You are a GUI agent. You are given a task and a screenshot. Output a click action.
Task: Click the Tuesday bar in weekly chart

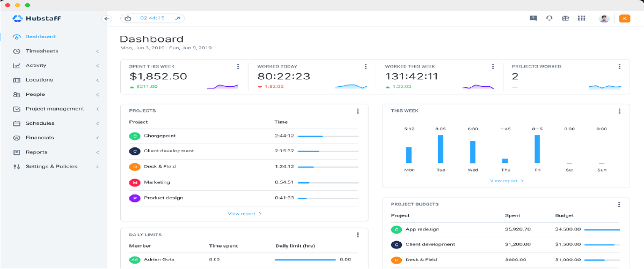pyautogui.click(x=441, y=149)
